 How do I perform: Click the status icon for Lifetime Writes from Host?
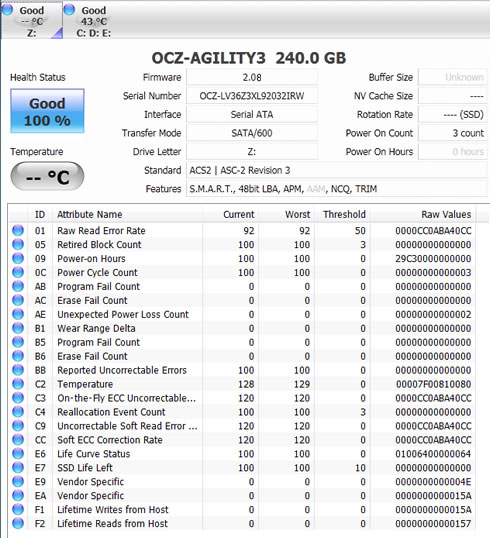pos(18,510)
